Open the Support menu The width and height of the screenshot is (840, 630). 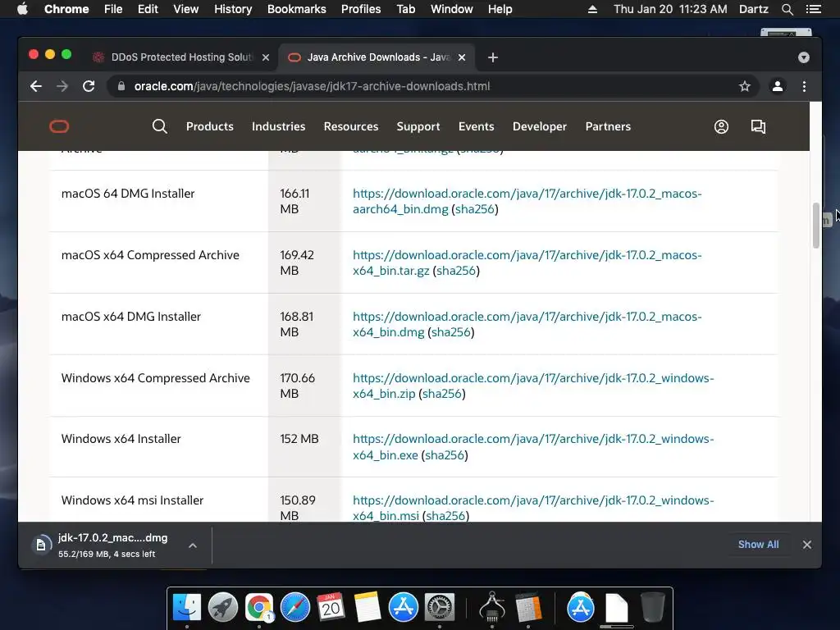[418, 126]
